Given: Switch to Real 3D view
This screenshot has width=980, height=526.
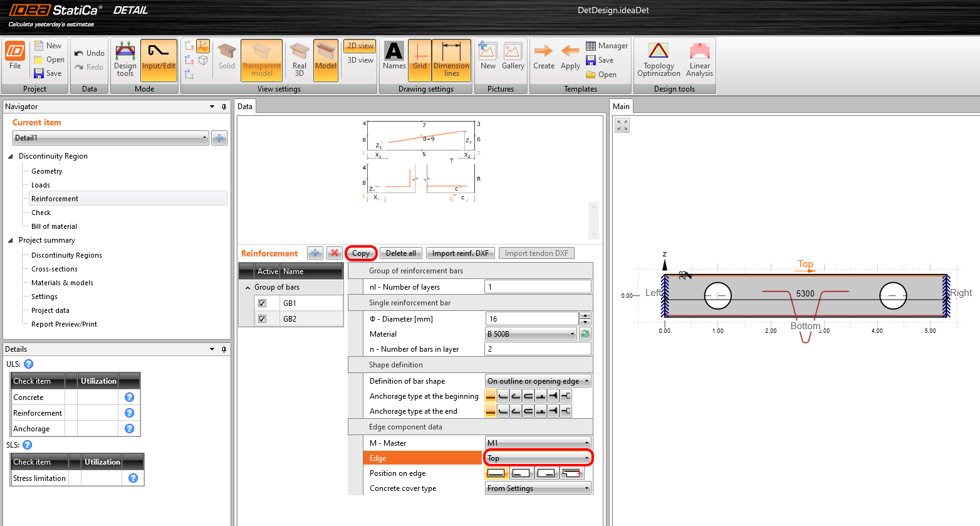Looking at the screenshot, I should (299, 60).
